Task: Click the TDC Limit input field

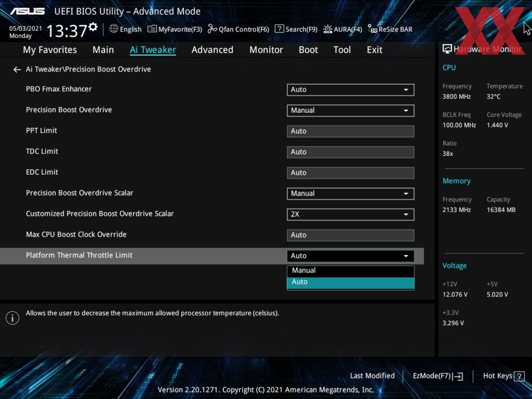Action: pos(350,152)
